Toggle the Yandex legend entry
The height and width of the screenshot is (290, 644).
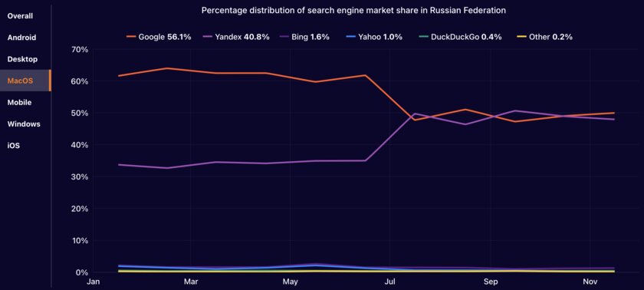(236, 37)
